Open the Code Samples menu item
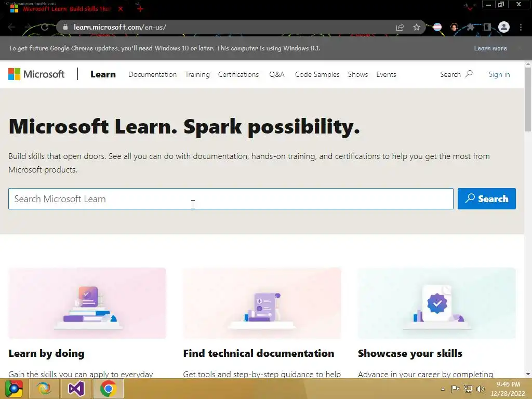 pyautogui.click(x=317, y=74)
